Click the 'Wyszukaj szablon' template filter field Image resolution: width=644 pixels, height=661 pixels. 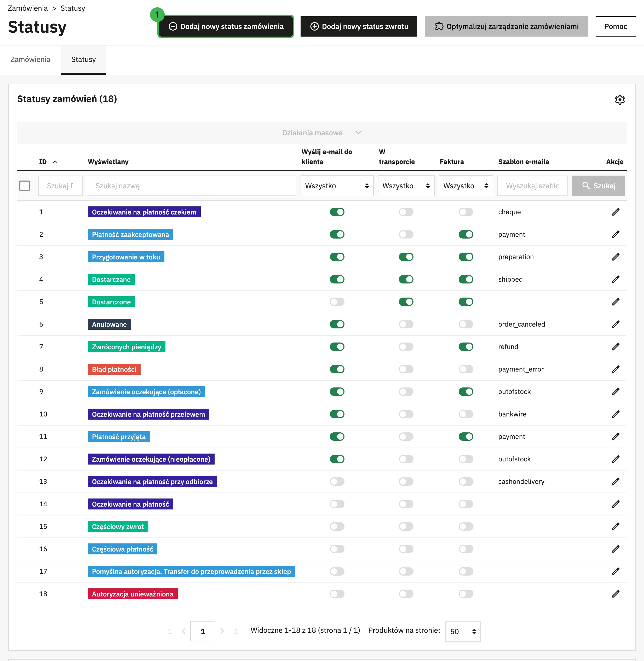532,185
